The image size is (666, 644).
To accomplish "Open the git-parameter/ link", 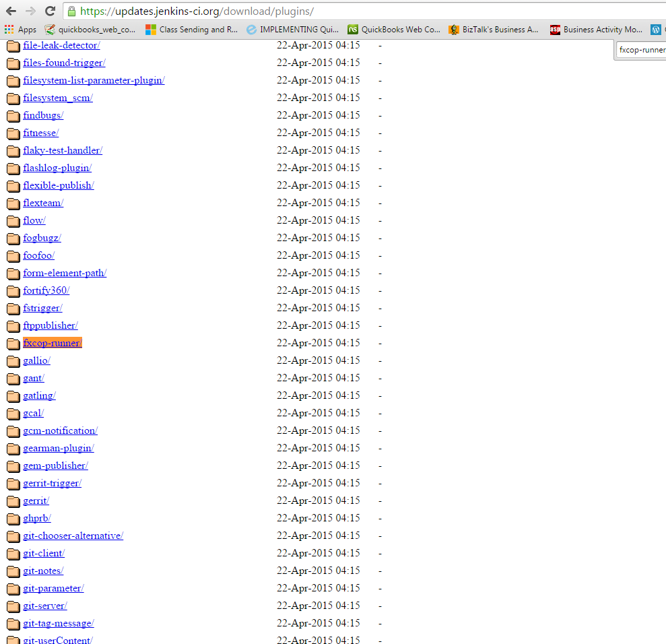I will pos(53,588).
